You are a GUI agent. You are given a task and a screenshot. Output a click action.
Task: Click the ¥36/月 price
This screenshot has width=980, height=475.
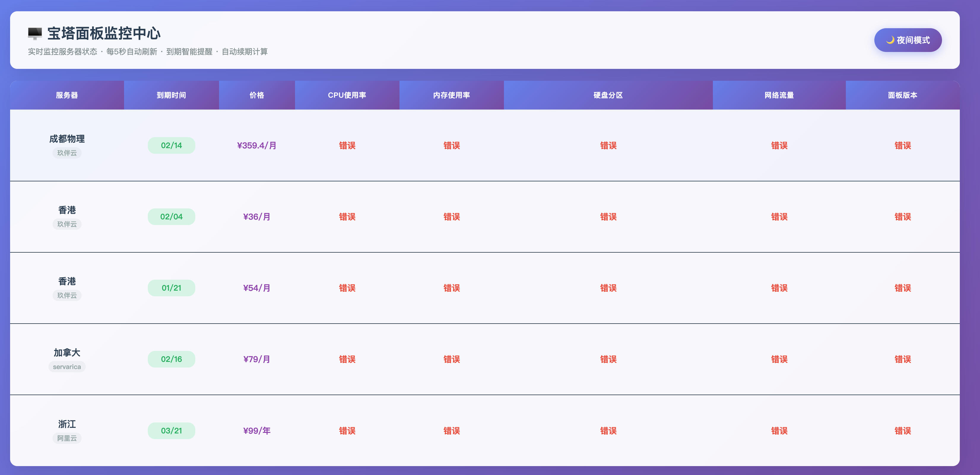click(x=257, y=216)
